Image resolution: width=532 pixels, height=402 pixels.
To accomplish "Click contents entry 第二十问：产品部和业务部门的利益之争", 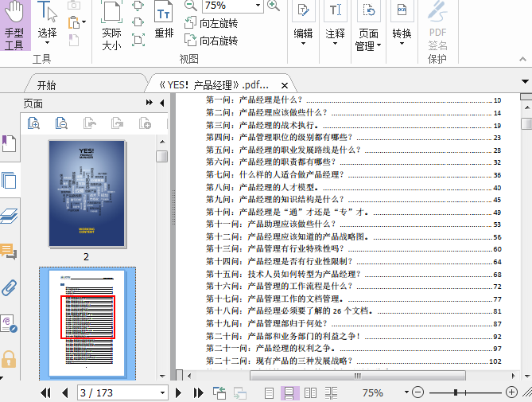I will (354, 337).
